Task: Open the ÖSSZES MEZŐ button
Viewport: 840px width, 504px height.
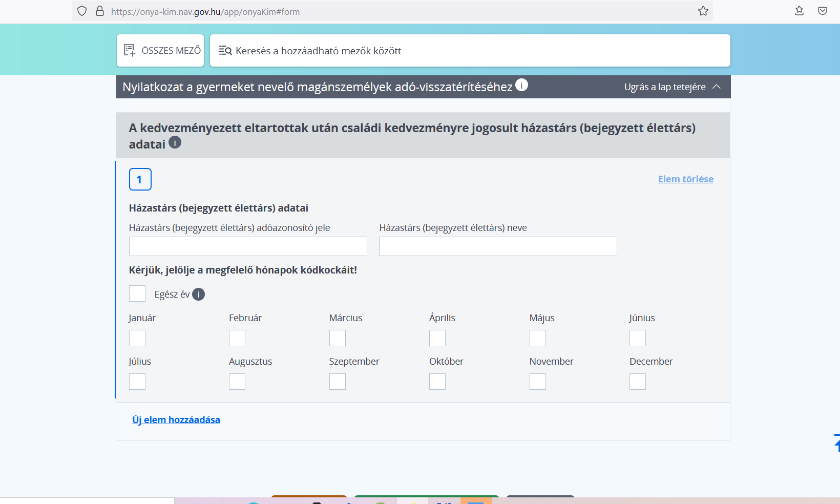Action: coord(160,51)
